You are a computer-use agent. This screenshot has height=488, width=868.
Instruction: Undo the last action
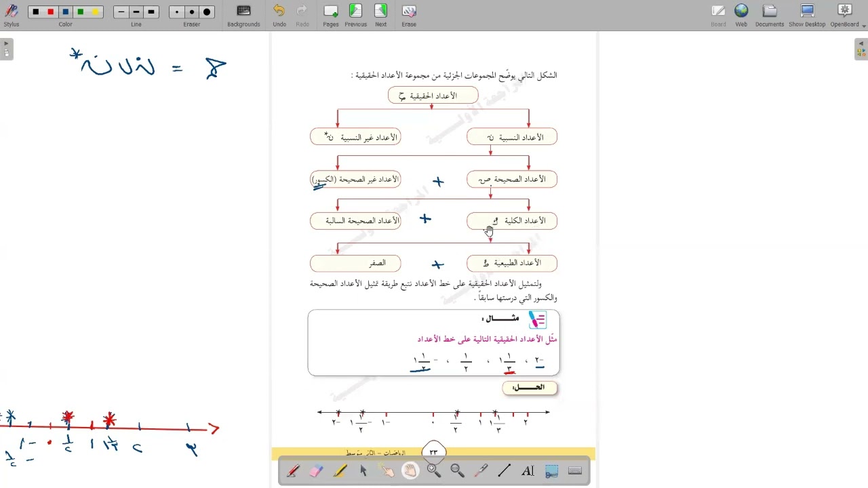click(279, 15)
